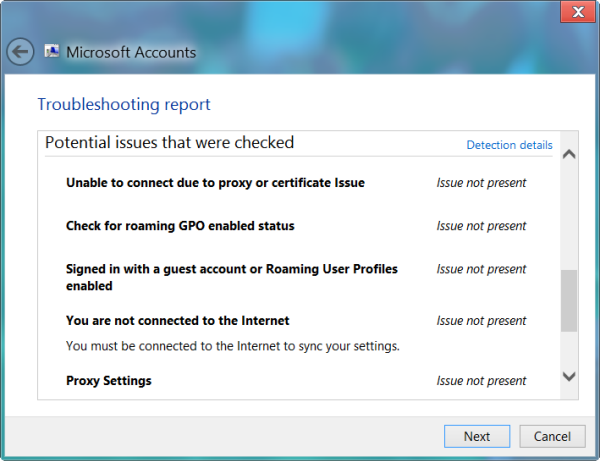Click the Microsoft Accounts troubleshooter icon
Viewport: 600px width, 461px height.
[x=52, y=51]
